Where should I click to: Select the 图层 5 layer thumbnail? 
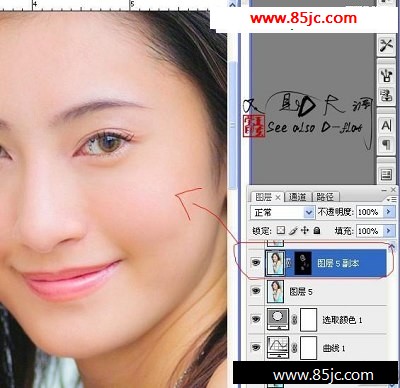click(275, 291)
